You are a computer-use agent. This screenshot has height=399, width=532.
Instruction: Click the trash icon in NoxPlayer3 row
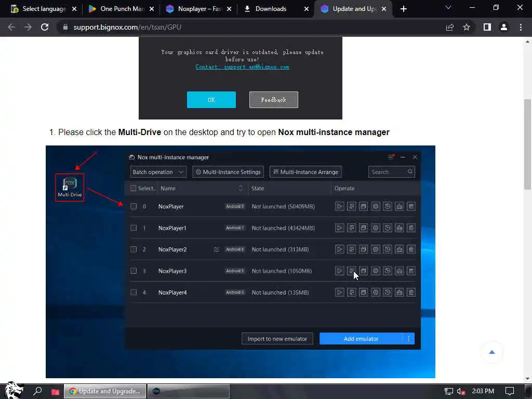tap(411, 271)
